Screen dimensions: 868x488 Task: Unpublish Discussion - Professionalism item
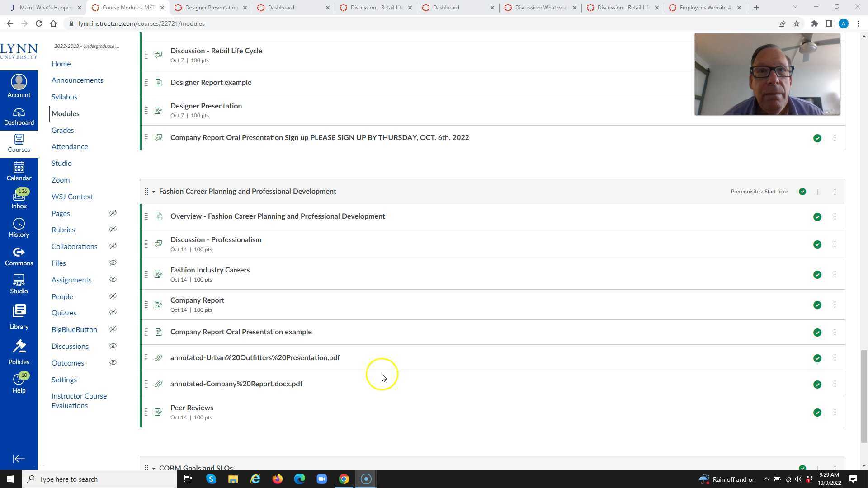pyautogui.click(x=817, y=244)
